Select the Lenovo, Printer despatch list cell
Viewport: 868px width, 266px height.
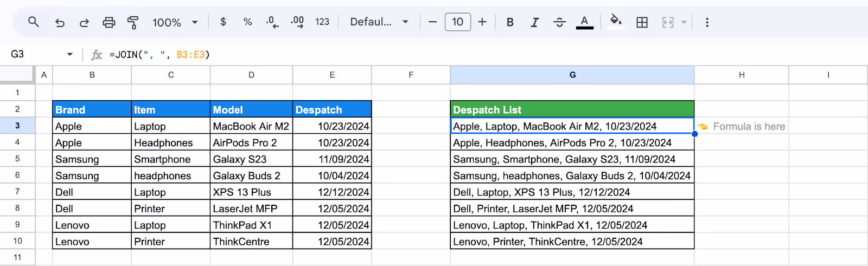[572, 241]
